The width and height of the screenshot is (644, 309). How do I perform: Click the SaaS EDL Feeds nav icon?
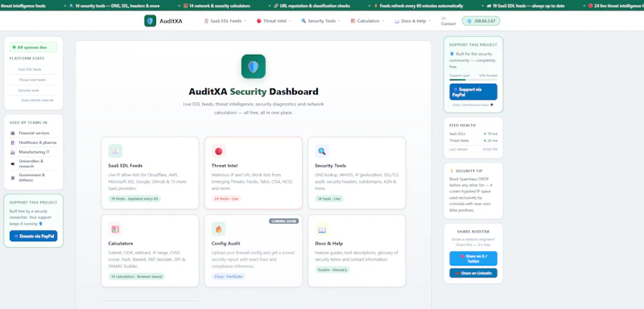pyautogui.click(x=207, y=21)
